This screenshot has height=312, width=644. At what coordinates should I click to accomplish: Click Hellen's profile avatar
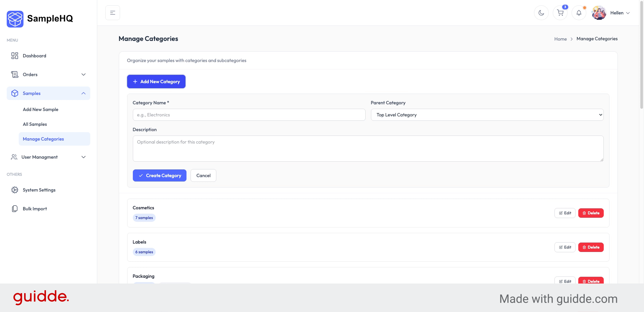(x=598, y=12)
